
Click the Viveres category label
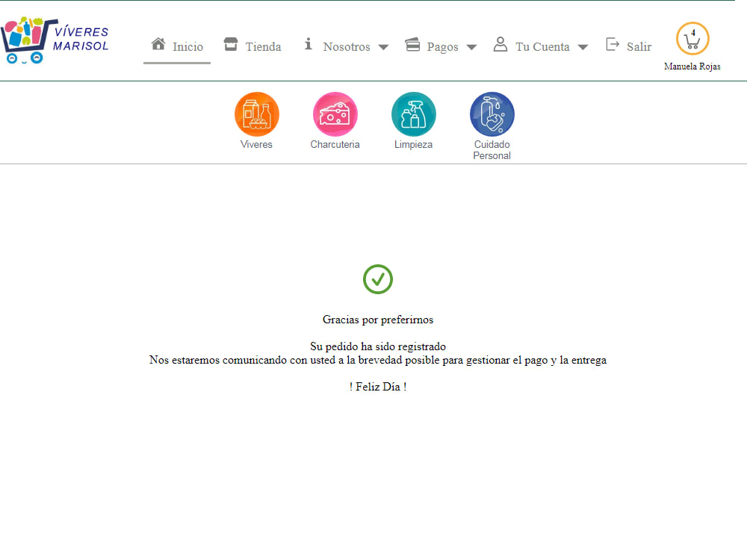256,144
